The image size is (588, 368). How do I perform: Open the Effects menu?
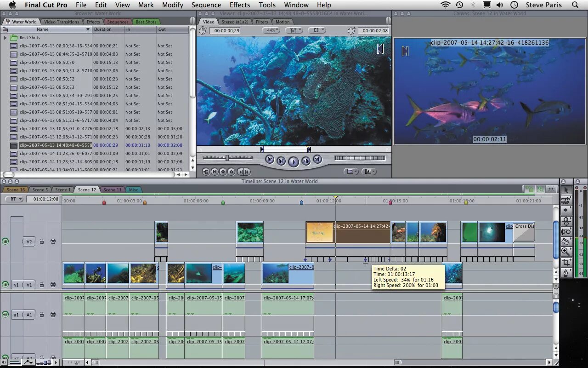coord(240,5)
